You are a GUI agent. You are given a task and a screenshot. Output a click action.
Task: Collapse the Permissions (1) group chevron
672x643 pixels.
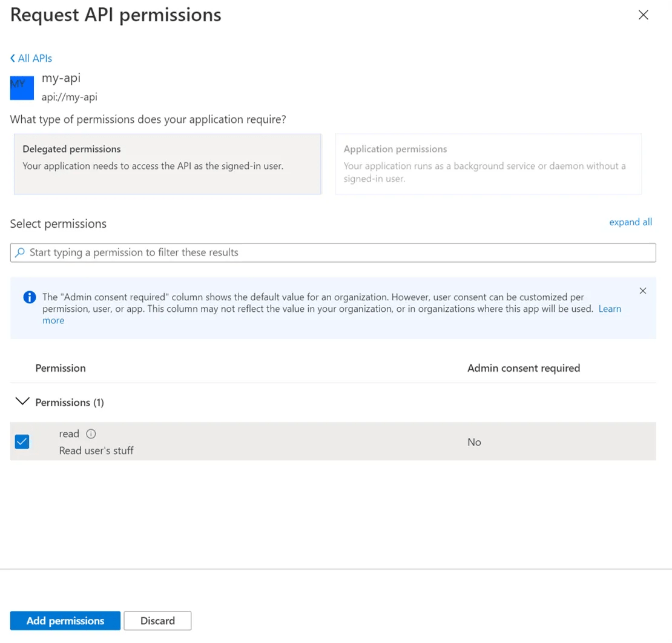coord(22,401)
